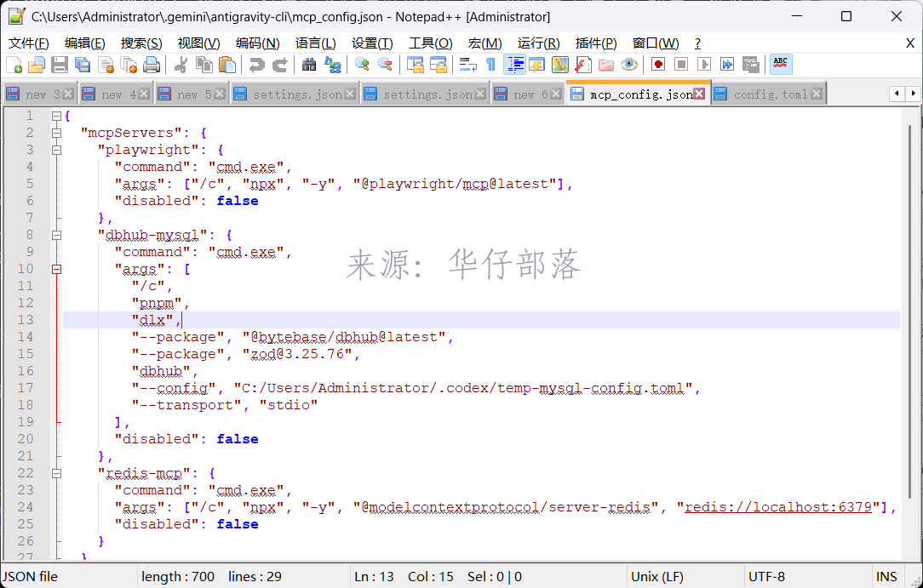Click the Save All toolbar icon
923x588 pixels.
click(83, 65)
